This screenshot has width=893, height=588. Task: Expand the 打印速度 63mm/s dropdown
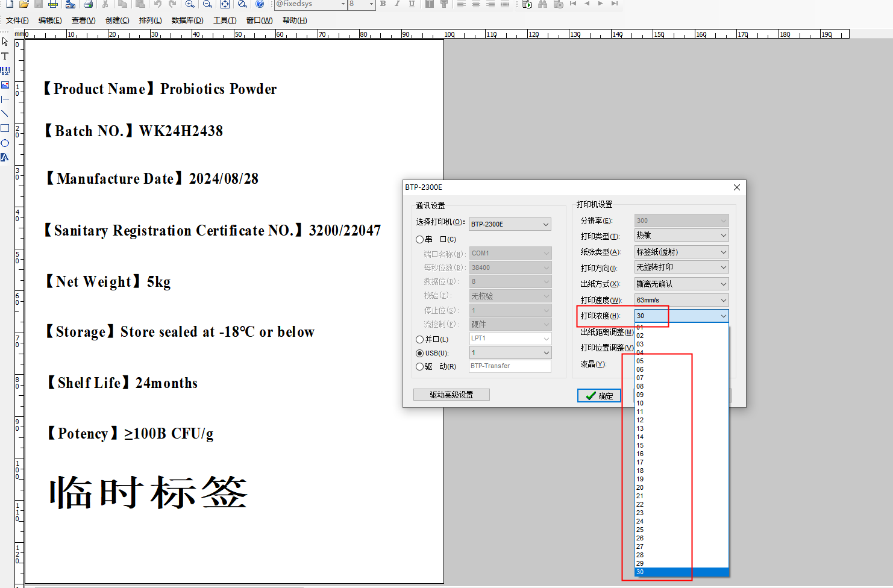pos(681,300)
